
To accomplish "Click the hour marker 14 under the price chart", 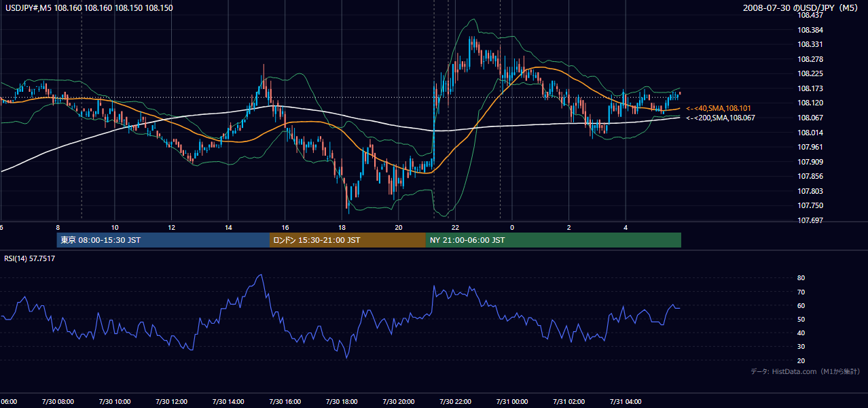I will (x=228, y=227).
